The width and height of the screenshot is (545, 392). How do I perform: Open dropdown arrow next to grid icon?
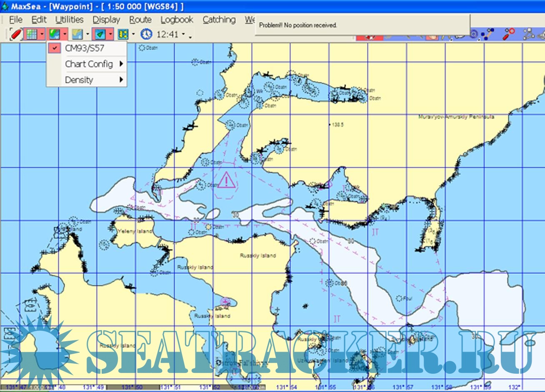coord(42,34)
